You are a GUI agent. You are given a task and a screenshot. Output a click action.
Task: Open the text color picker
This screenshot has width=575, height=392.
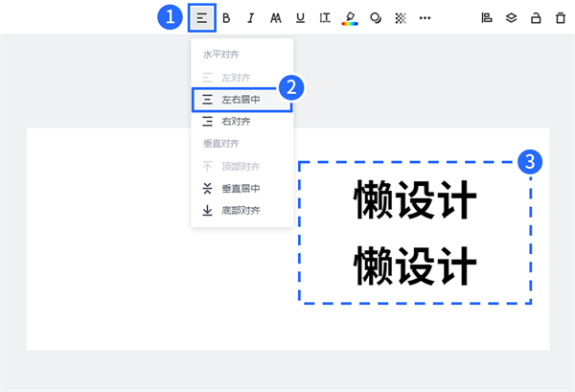[350, 17]
